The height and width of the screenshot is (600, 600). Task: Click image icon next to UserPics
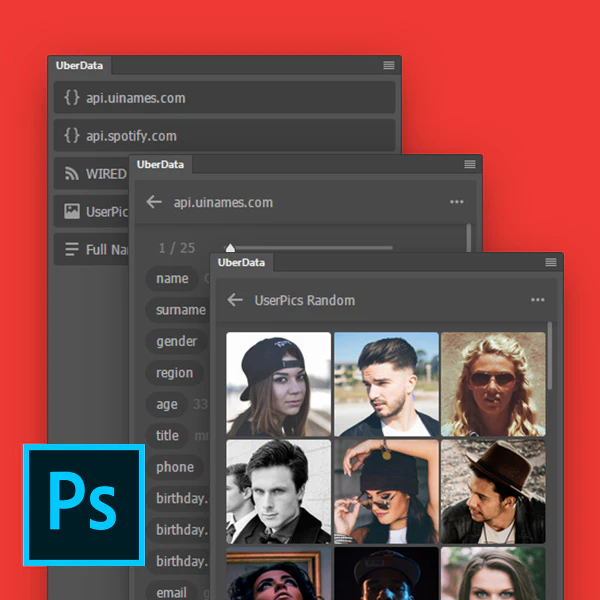[x=72, y=211]
